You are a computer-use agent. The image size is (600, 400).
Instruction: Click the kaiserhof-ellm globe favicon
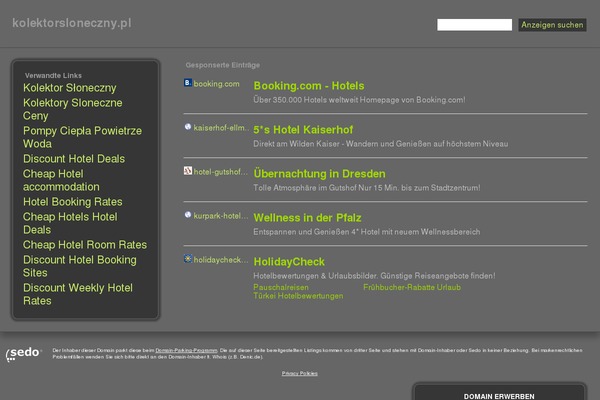(188, 127)
